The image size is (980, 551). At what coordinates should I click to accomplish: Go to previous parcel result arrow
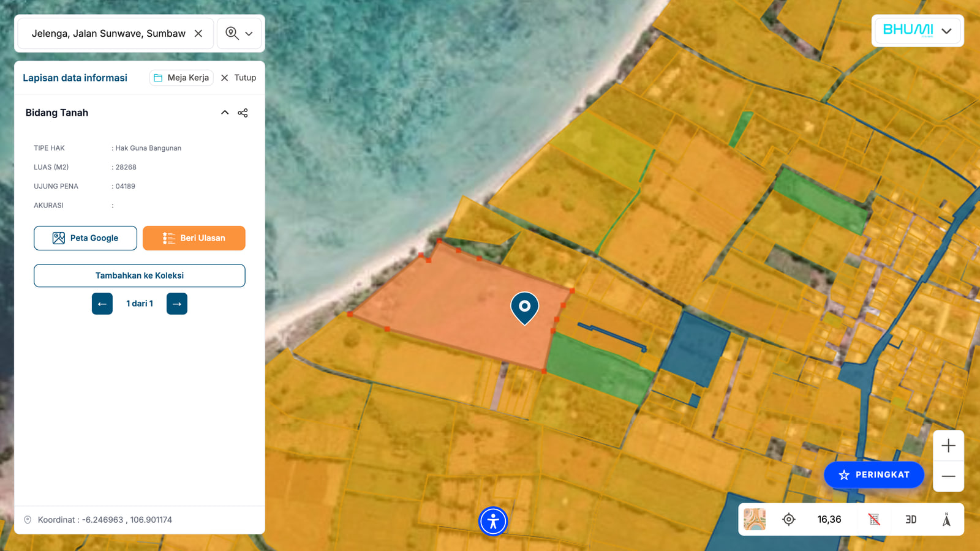pyautogui.click(x=102, y=304)
